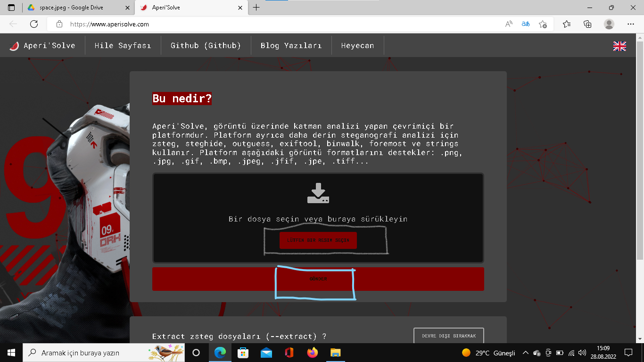
Task: Open the Wi-Fi network tray icon
Action: tap(571, 353)
